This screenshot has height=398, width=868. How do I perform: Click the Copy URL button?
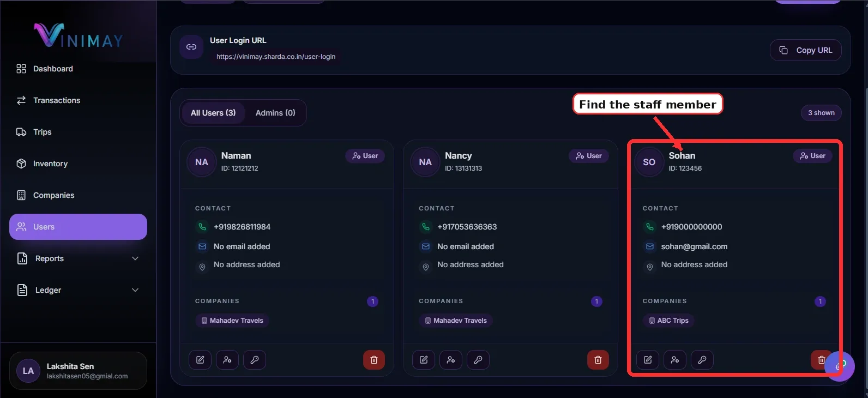point(805,50)
